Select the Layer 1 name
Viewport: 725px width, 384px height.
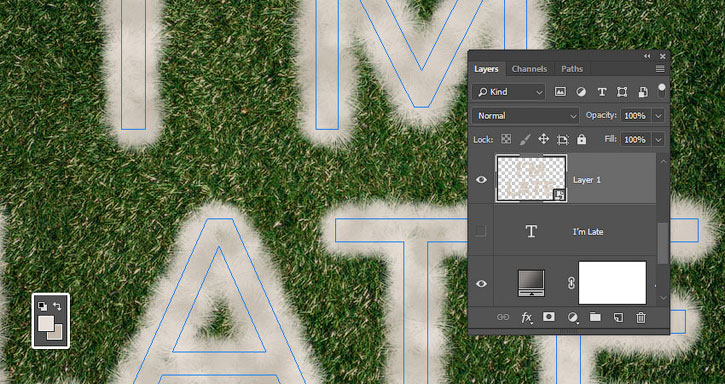(x=587, y=180)
